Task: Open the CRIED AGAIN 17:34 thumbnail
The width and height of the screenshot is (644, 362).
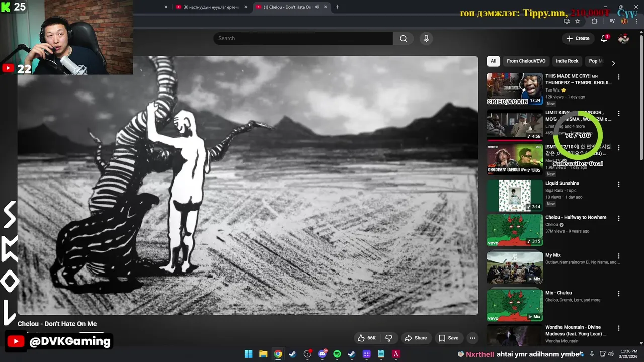Action: 515,89
